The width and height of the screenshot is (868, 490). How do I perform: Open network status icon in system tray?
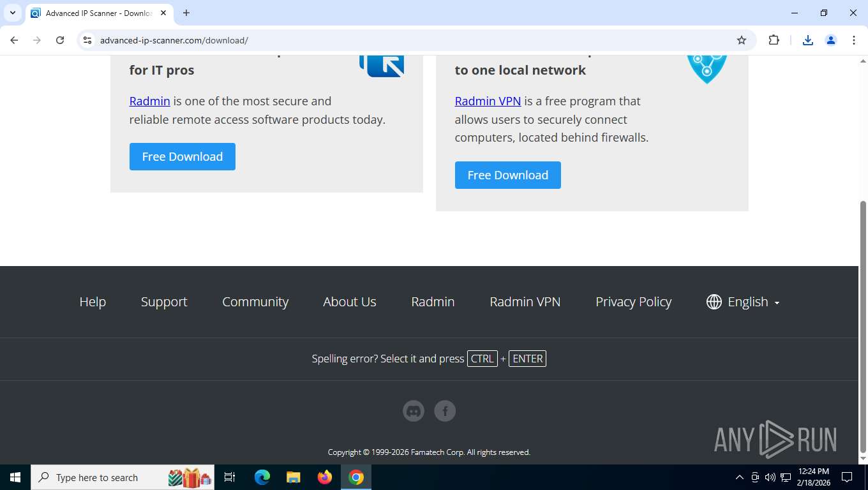[786, 477]
